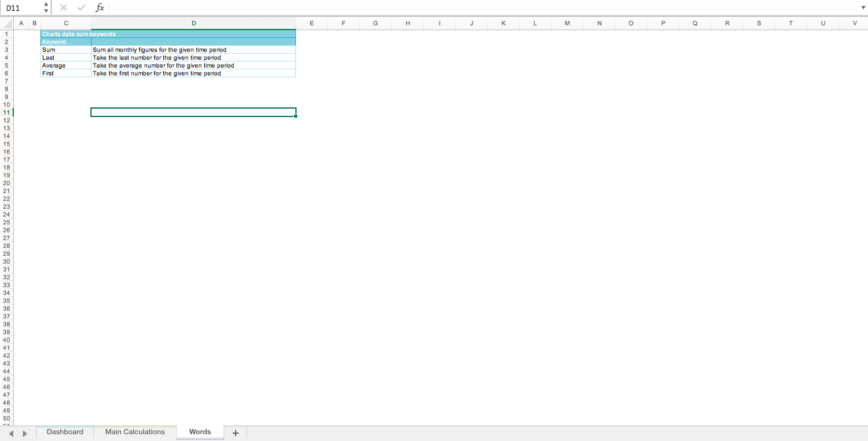Click 'Take the last number' description cell
The image size is (868, 441).
tap(193, 58)
